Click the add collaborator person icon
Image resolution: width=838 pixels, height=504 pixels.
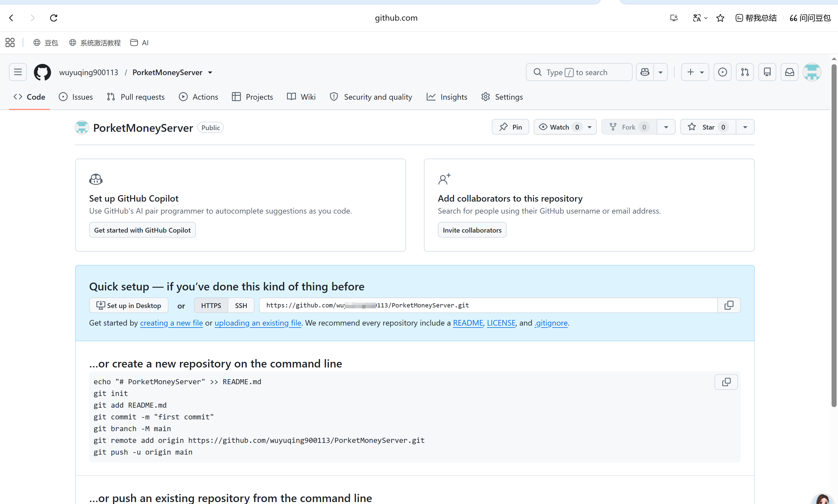[x=444, y=179]
